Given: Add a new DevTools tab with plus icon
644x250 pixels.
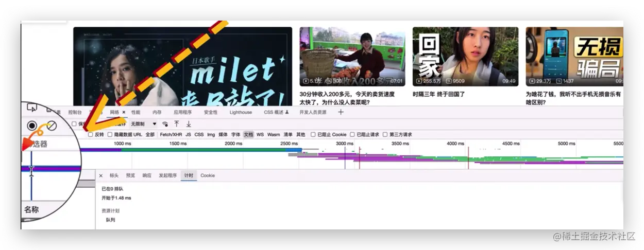Looking at the screenshot, I should (x=341, y=112).
